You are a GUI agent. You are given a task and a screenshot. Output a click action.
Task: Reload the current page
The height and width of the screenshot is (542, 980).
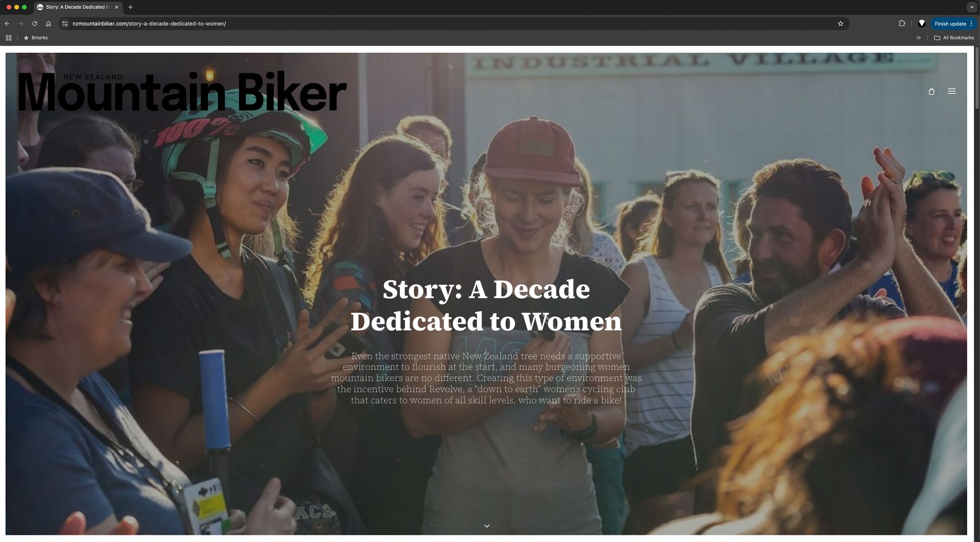[34, 24]
